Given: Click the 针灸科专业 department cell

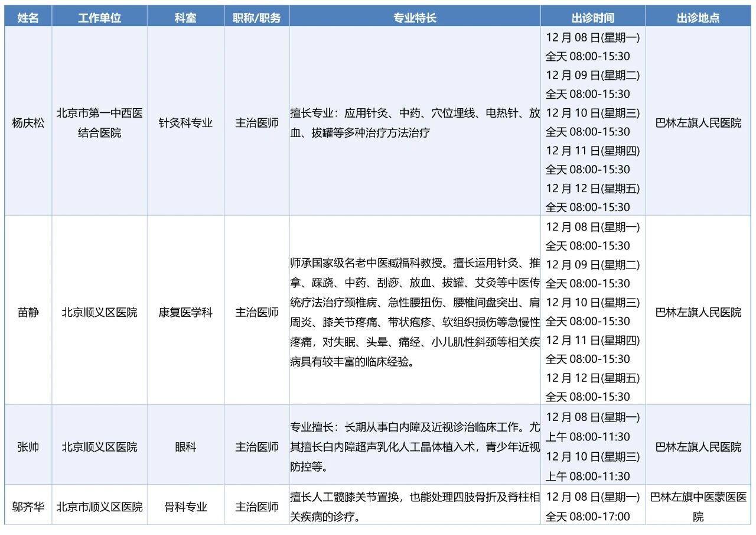Looking at the screenshot, I should click(185, 123).
